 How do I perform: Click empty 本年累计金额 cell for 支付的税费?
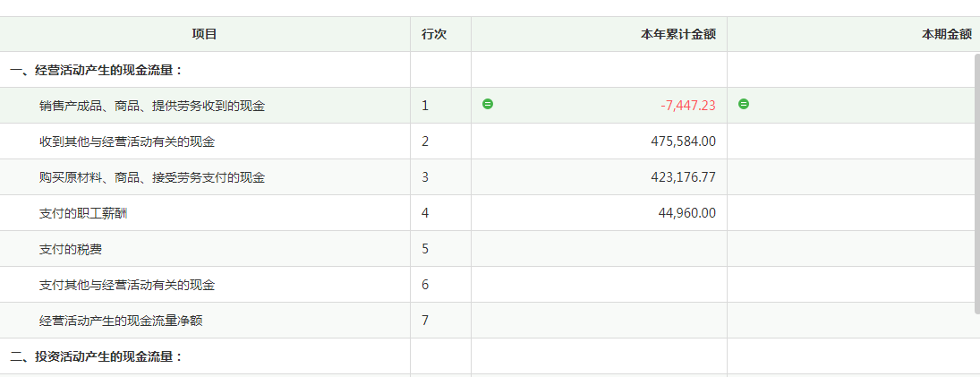click(599, 249)
